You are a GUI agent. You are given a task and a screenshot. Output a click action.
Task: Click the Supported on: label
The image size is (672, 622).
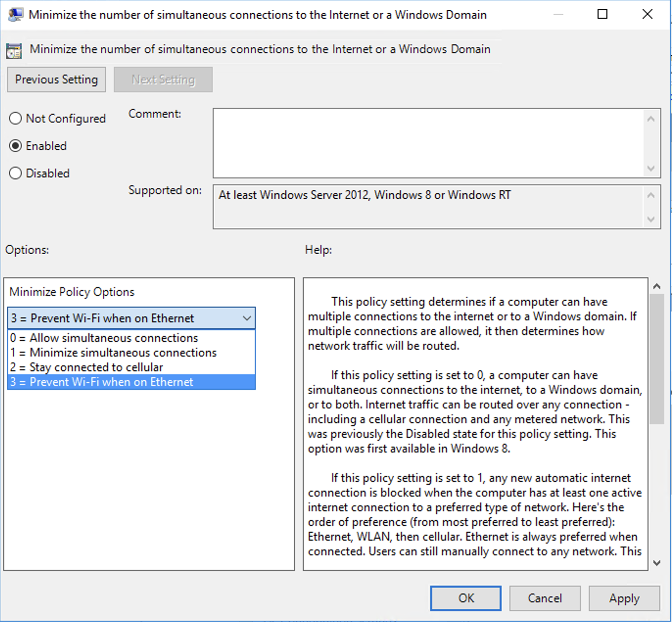click(x=165, y=190)
